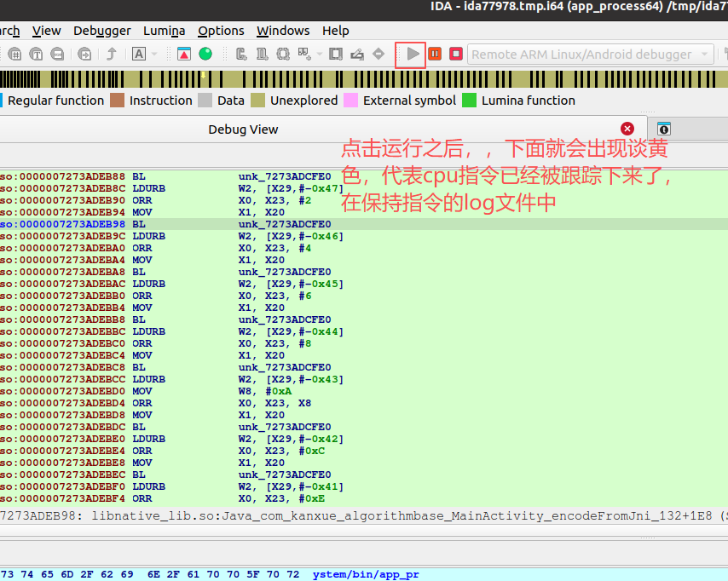Open the Windows menu
Screen dimensions: 728x581
[283, 31]
